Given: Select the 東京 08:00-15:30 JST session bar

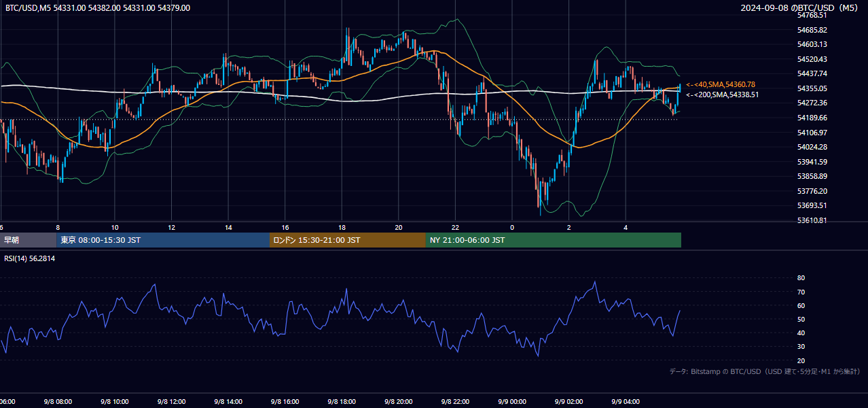Looking at the screenshot, I should coord(163,240).
